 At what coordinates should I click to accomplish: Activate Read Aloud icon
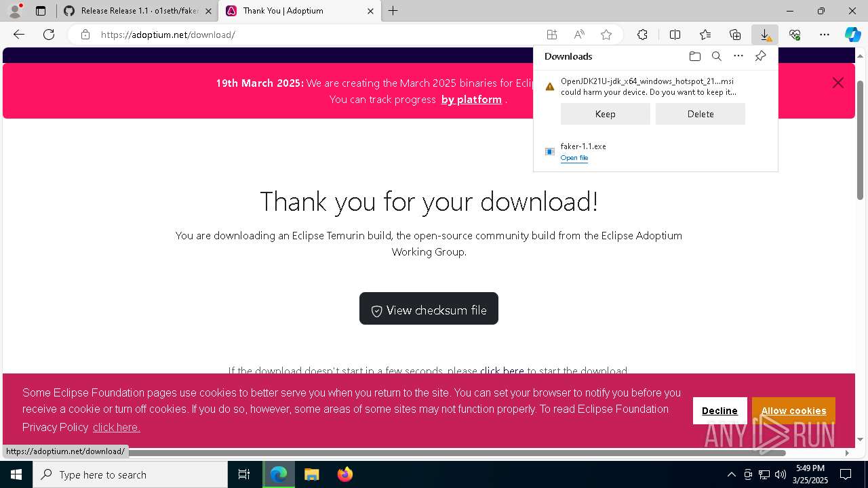(x=579, y=35)
